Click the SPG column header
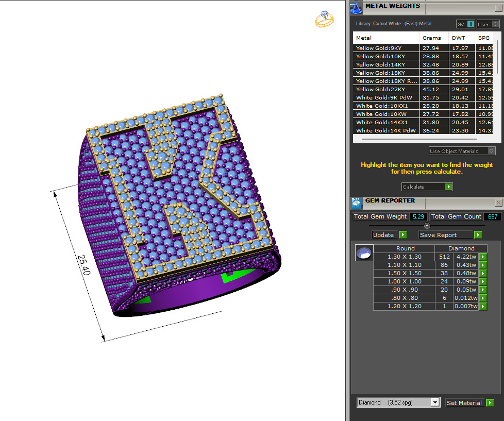 pos(484,38)
